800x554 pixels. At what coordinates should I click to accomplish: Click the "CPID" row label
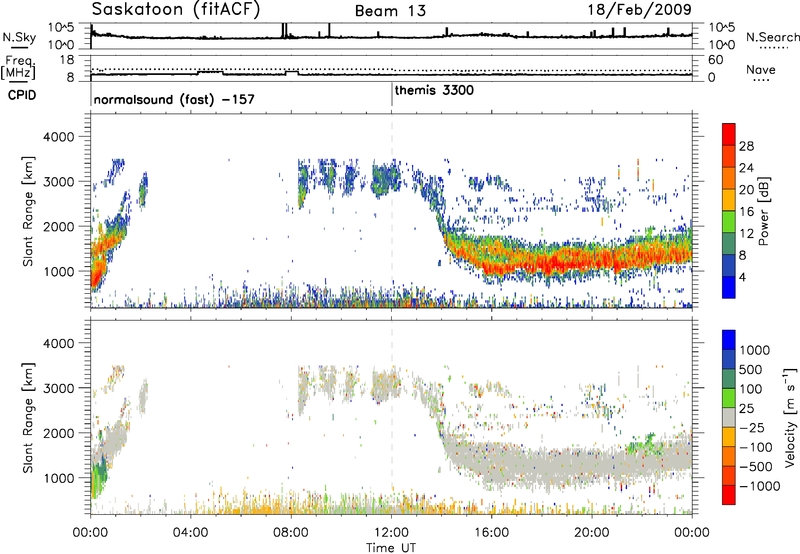tap(22, 95)
